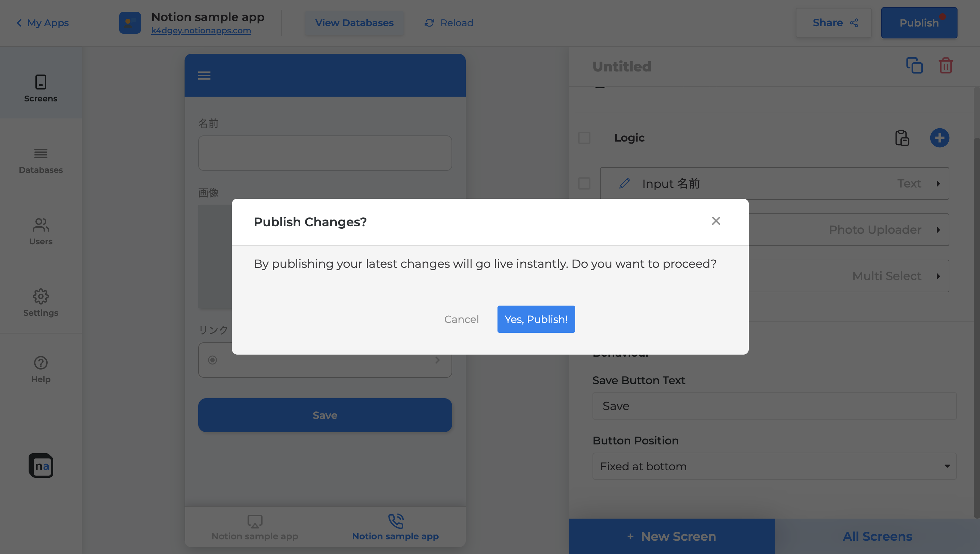Check the box beside Input 名前
980x554 pixels.
[x=584, y=183]
